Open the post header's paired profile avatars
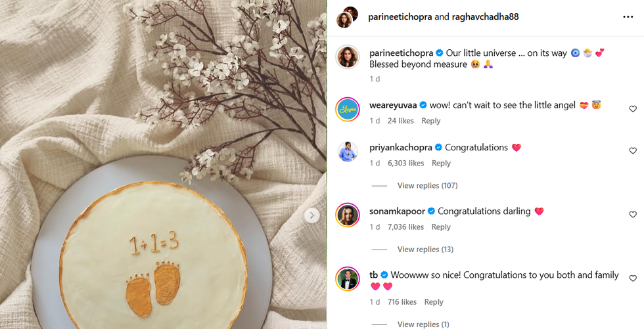This screenshot has height=329, width=644. [x=348, y=17]
